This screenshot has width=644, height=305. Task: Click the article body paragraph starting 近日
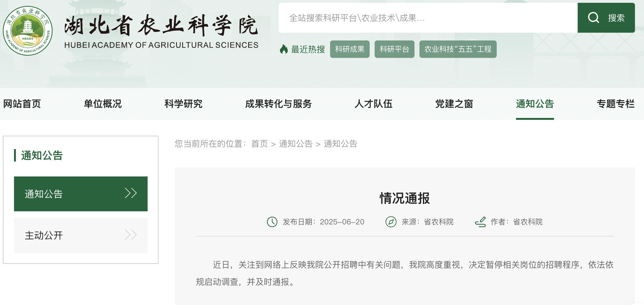(x=405, y=273)
